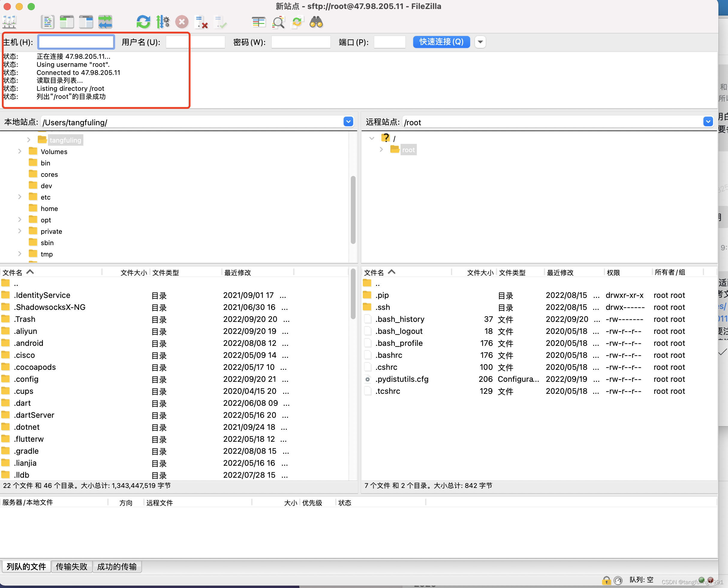The height and width of the screenshot is (588, 728).
Task: Expand the opt folder
Action: (x=20, y=219)
